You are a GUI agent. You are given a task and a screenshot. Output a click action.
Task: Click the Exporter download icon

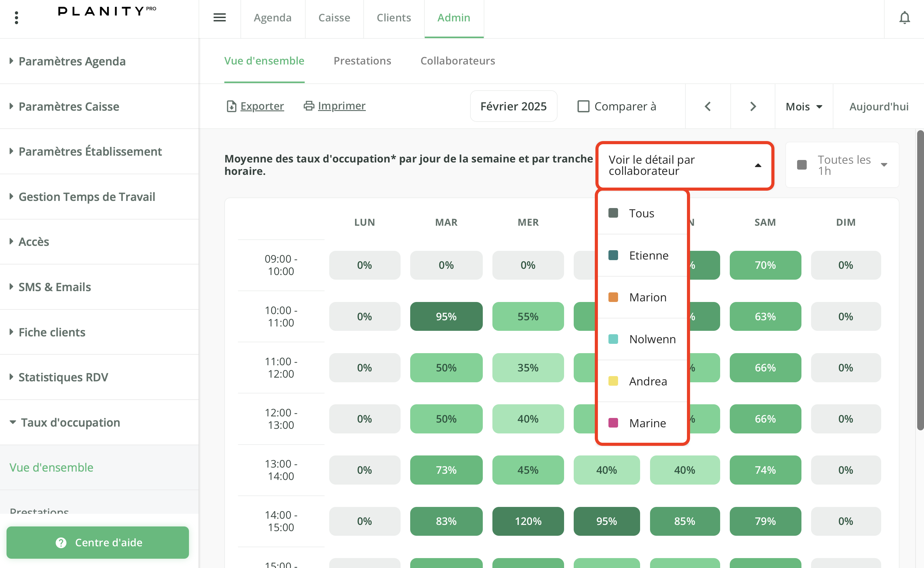tap(231, 106)
